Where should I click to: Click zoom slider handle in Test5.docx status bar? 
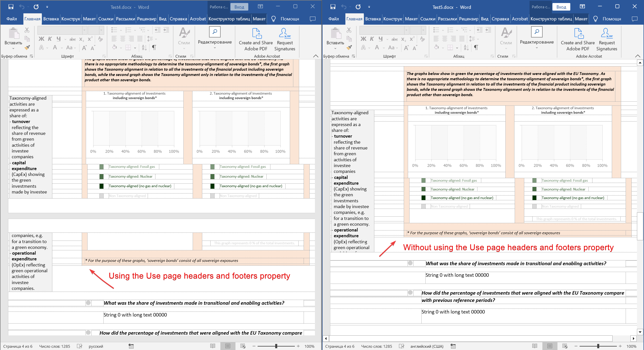point(598,346)
